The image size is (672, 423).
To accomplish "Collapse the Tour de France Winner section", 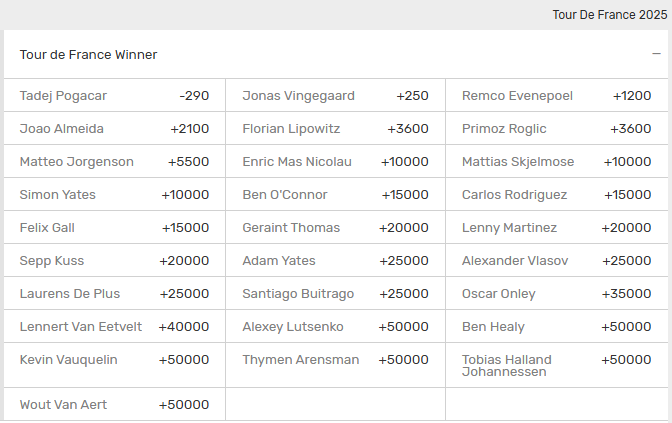I will pyautogui.click(x=654, y=54).
